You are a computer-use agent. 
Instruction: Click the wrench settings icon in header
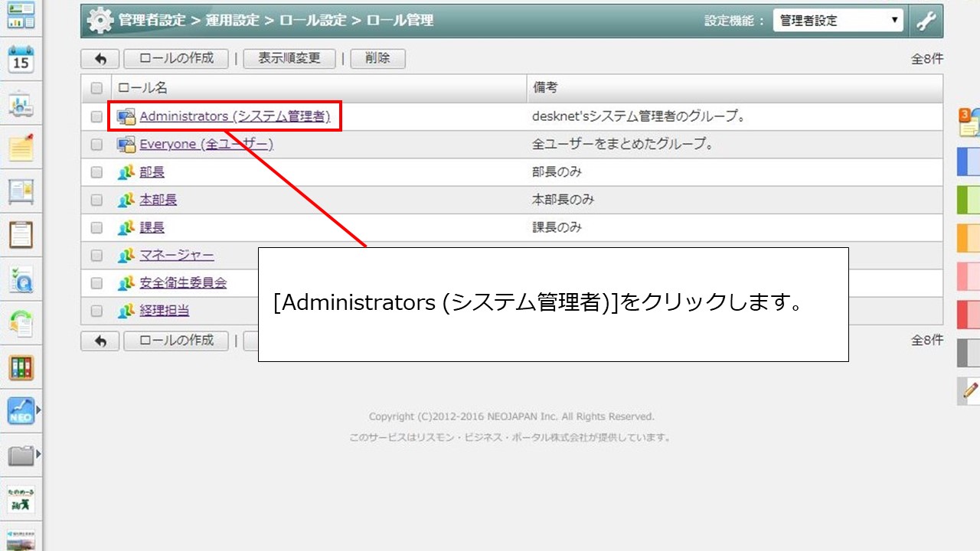point(926,21)
